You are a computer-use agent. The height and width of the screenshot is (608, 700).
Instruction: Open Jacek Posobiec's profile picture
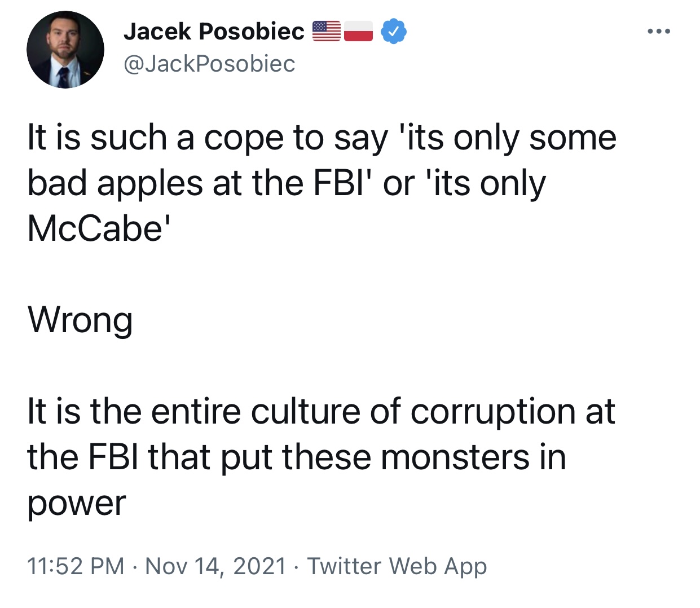pyautogui.click(x=65, y=50)
